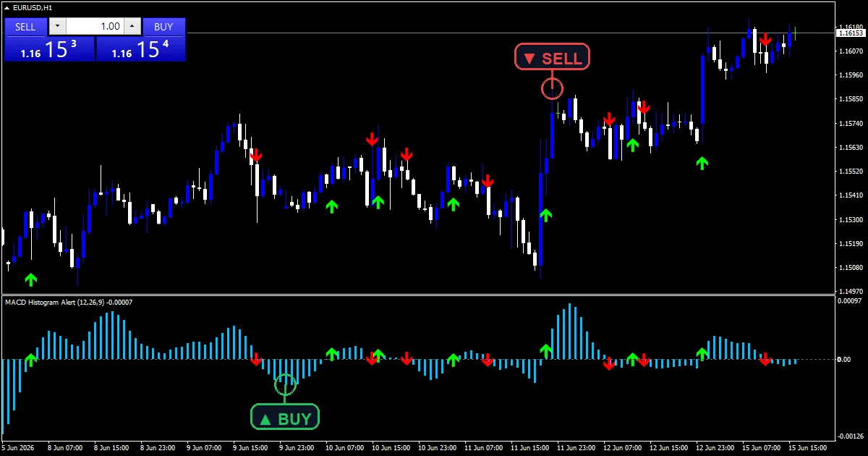Increase lot volume with the up arrow
The height and width of the screenshot is (456, 868).
[x=132, y=27]
